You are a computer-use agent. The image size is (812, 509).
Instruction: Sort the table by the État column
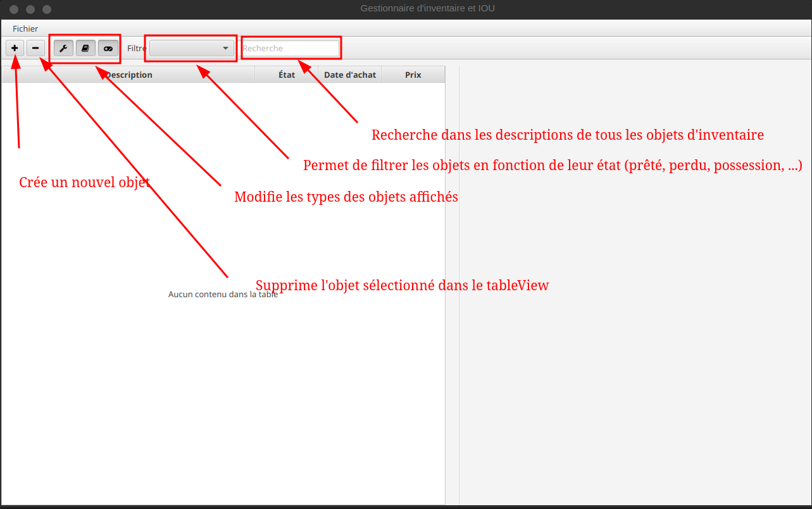287,75
